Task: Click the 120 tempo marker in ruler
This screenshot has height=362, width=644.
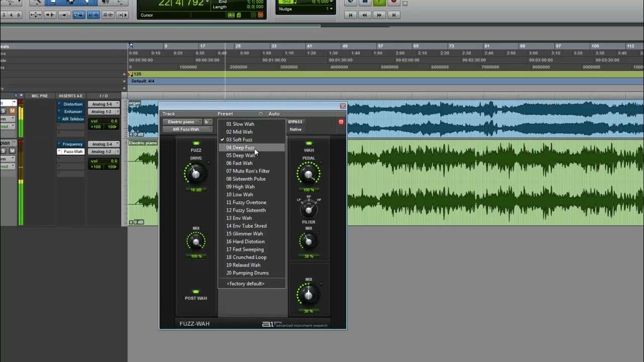Action: click(136, 74)
